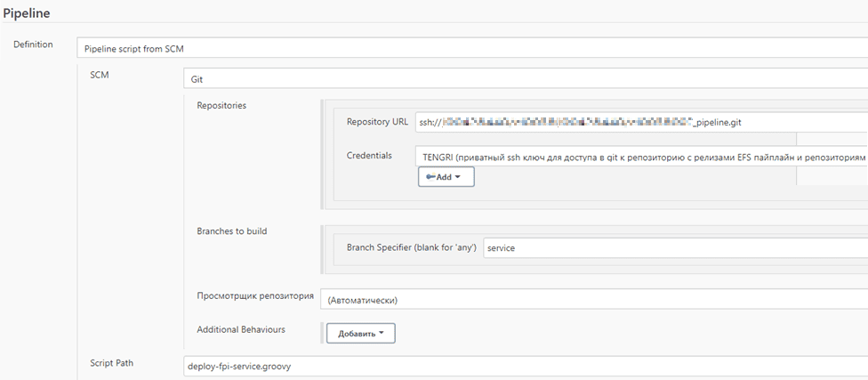Click the Branches to build label

click(x=231, y=230)
